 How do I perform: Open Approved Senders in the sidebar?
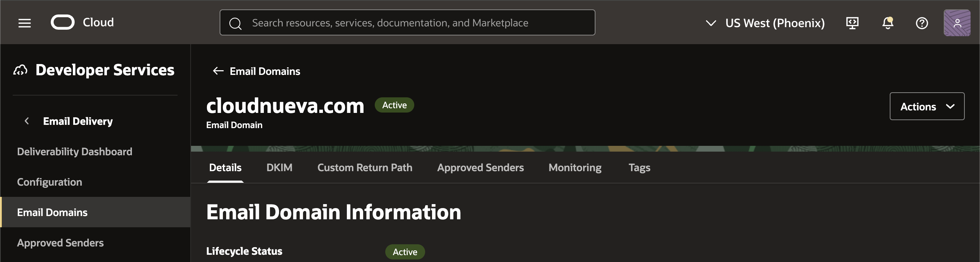click(x=60, y=242)
